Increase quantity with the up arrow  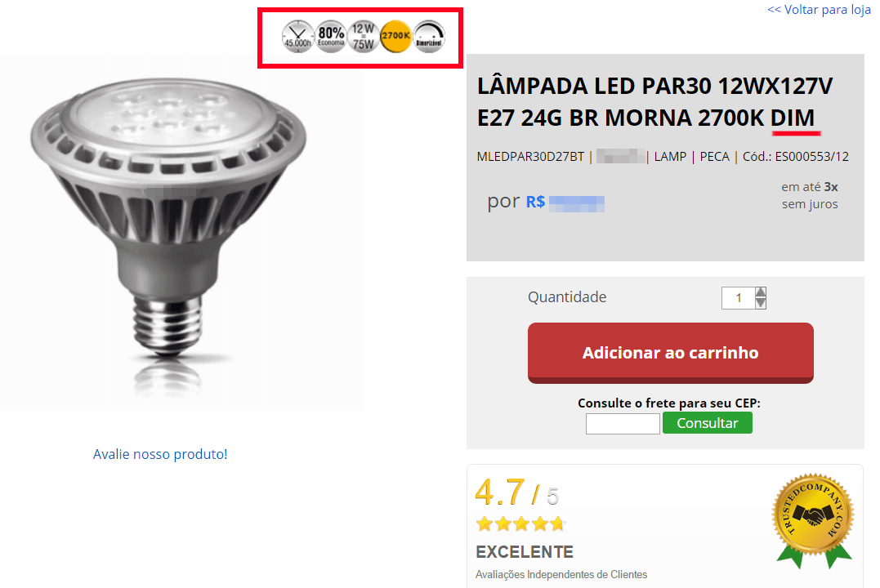tap(761, 292)
